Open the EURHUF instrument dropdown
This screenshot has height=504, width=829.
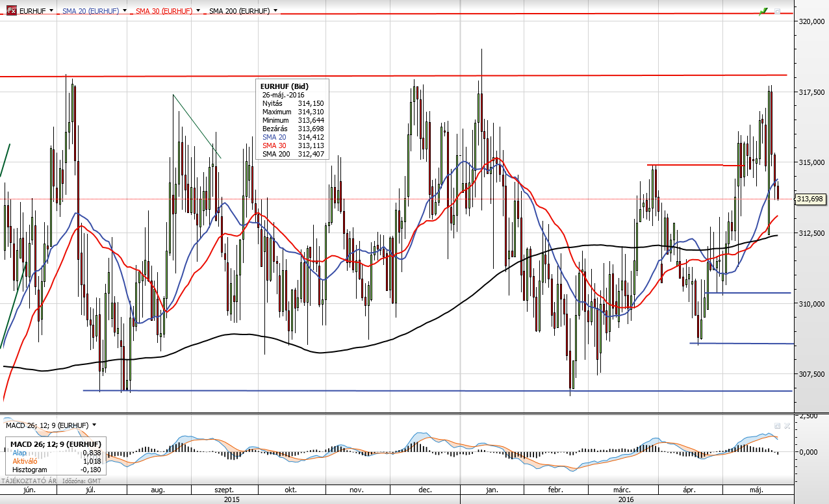[51, 11]
